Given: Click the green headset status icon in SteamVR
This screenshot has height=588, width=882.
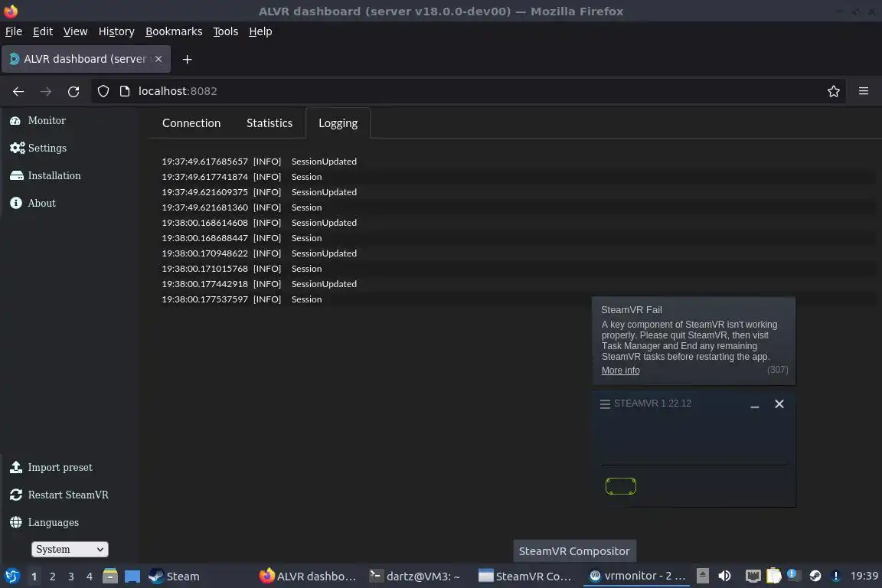Looking at the screenshot, I should 620,486.
